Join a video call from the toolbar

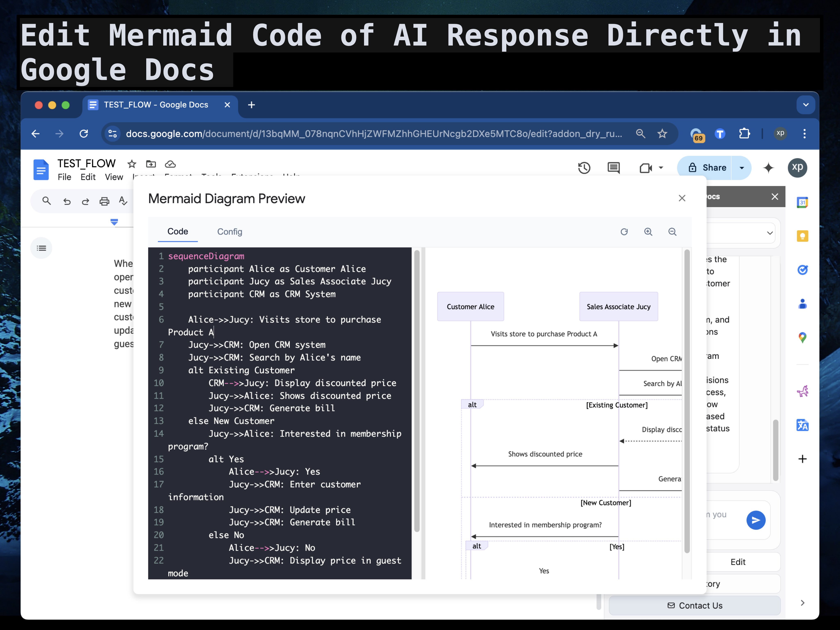[646, 168]
